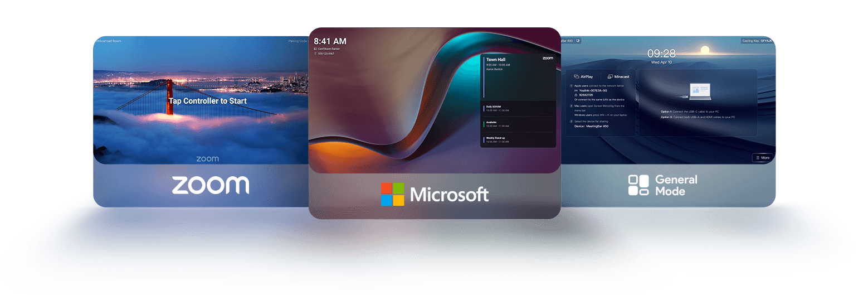This screenshot has height=295, width=868.
Task: Click the Conf Room Rainier room icon
Action: tap(315, 49)
